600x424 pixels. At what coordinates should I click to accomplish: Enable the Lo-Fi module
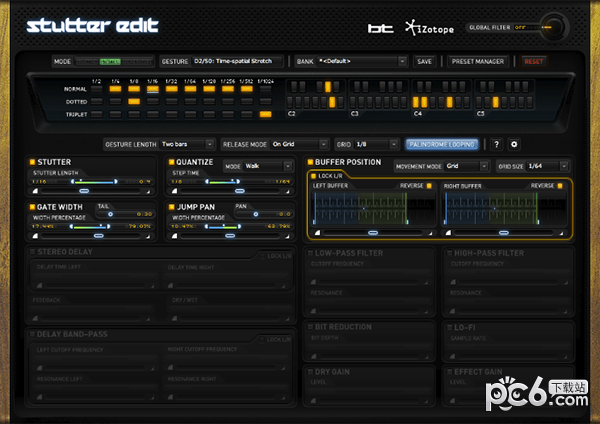450,328
